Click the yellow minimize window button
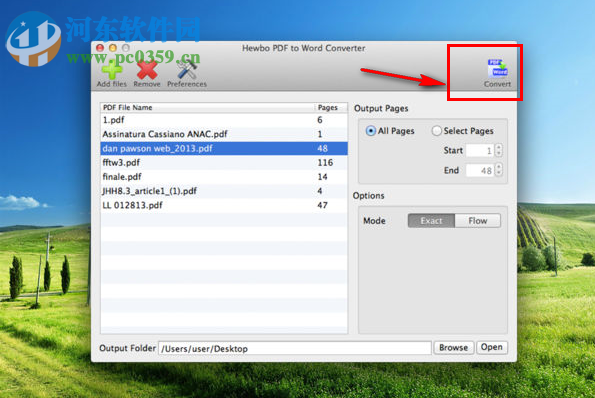 coord(113,48)
